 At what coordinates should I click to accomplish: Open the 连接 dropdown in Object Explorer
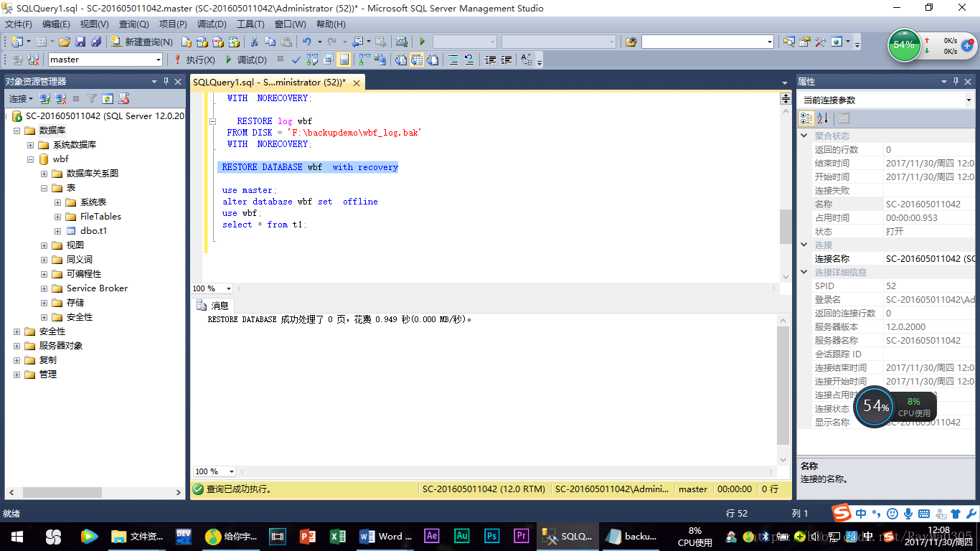[20, 98]
